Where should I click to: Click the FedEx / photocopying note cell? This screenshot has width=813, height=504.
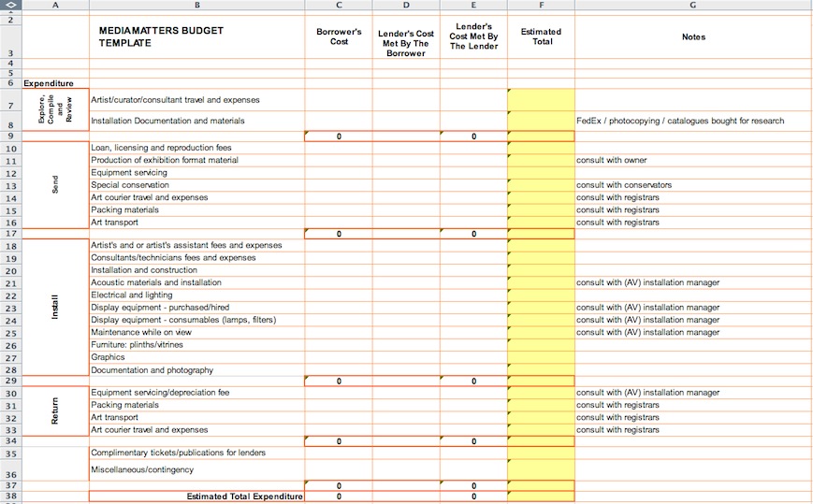pyautogui.click(x=693, y=121)
